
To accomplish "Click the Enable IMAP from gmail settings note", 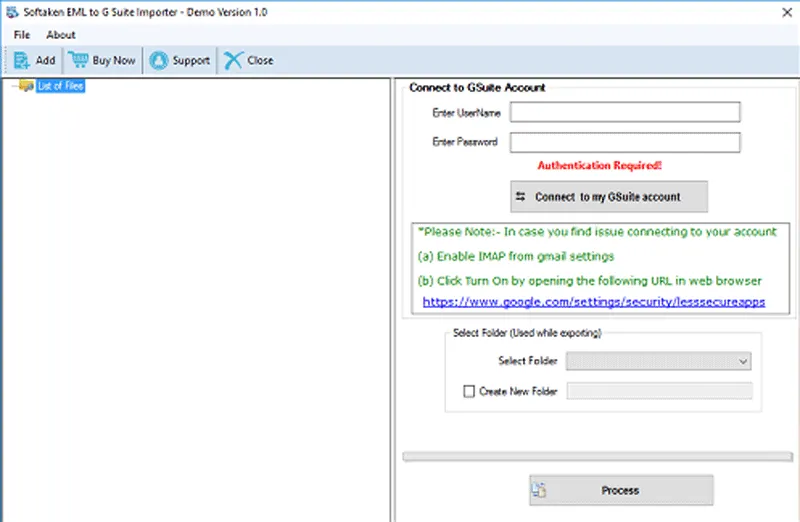I will coord(516,256).
